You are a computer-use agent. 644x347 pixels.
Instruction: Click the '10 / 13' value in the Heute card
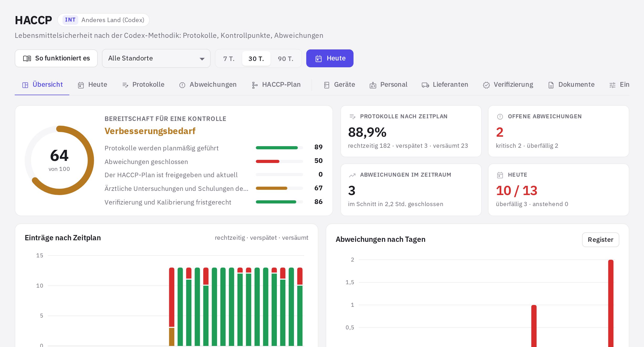(x=517, y=191)
